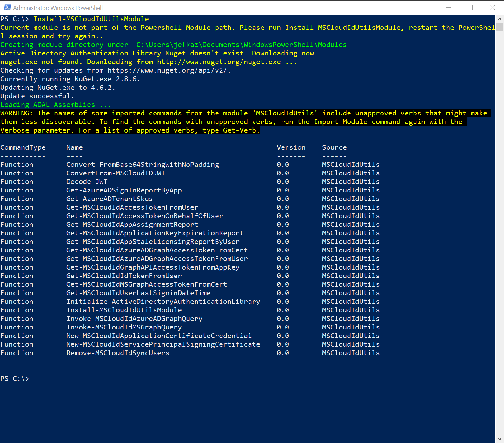Click Get-AzureADTenantSkus function name
504x443 pixels.
pyautogui.click(x=109, y=199)
